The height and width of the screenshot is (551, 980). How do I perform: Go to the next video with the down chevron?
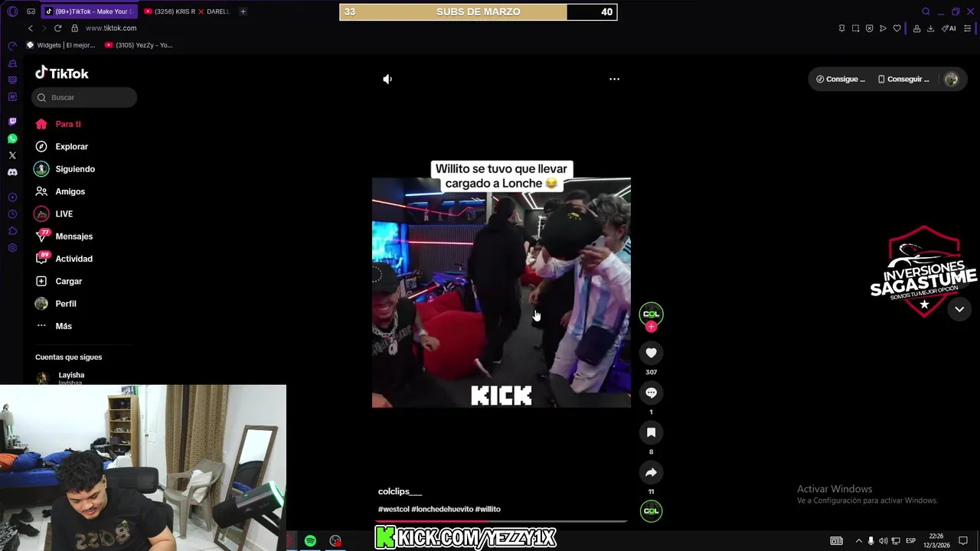click(x=959, y=309)
